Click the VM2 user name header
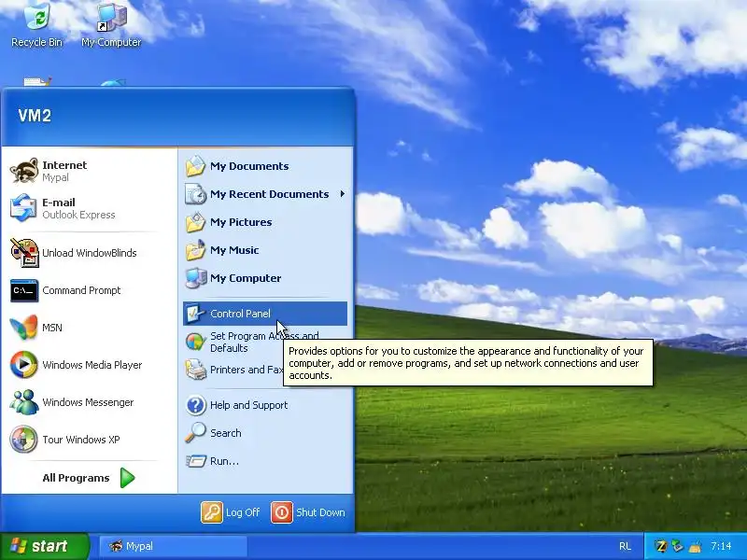Image resolution: width=747 pixels, height=560 pixels. pyautogui.click(x=35, y=115)
